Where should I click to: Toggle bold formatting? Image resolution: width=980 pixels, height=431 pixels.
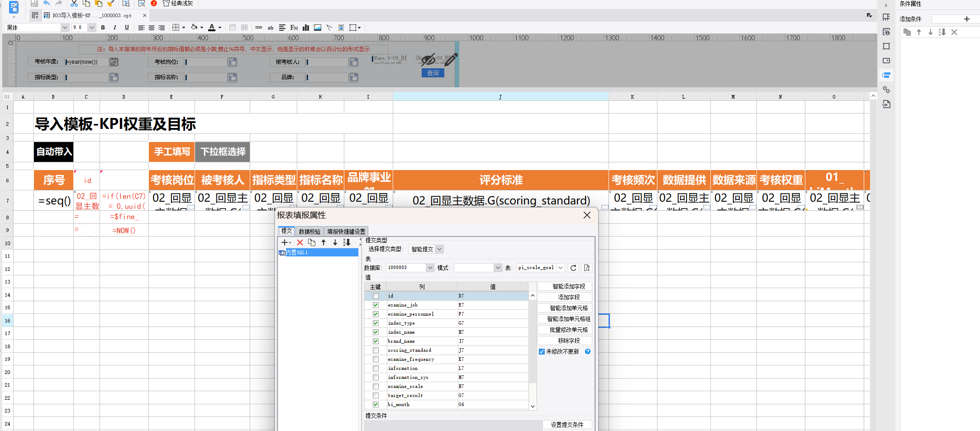(103, 28)
